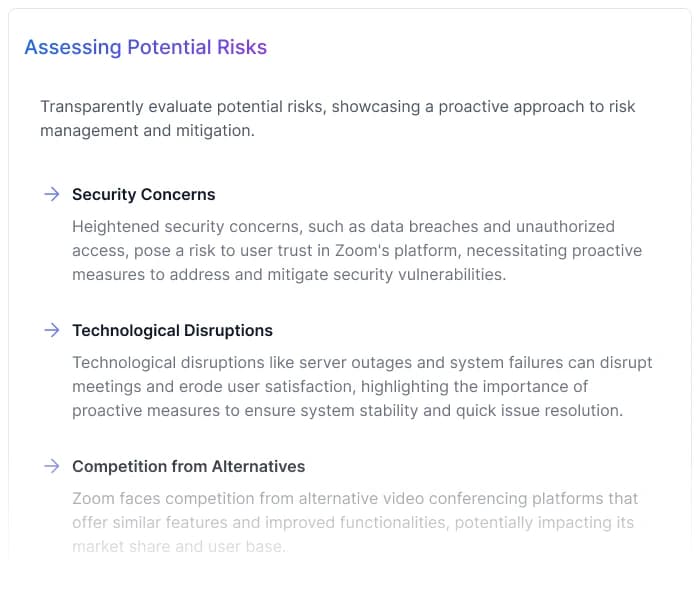Screen dimensions: 700x600
Task: Select the "Assessing Potential Risks" title
Action: [x=145, y=47]
